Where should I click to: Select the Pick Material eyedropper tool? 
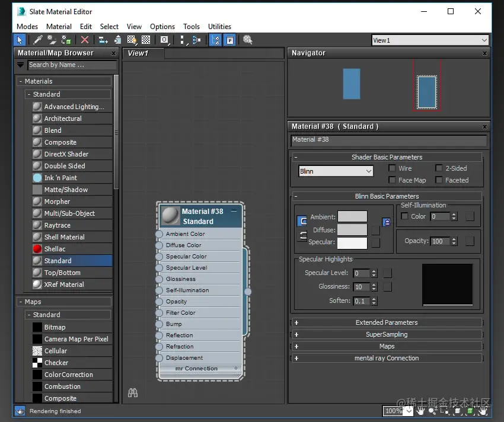pyautogui.click(x=37, y=39)
